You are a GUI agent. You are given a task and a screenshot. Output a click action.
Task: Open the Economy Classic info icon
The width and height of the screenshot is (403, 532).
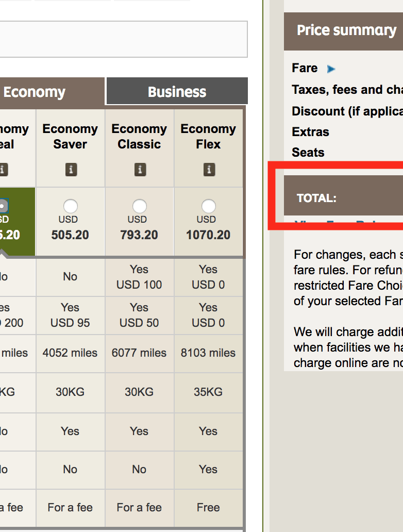point(139,169)
